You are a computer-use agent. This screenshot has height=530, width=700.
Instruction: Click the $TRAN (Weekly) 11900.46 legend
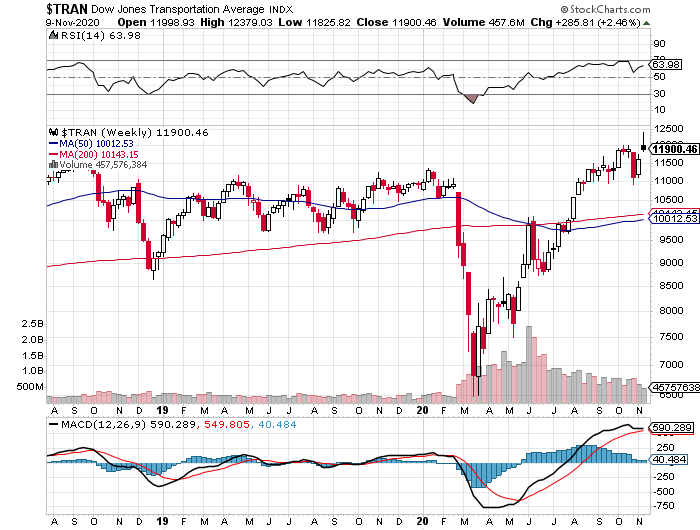pos(135,133)
